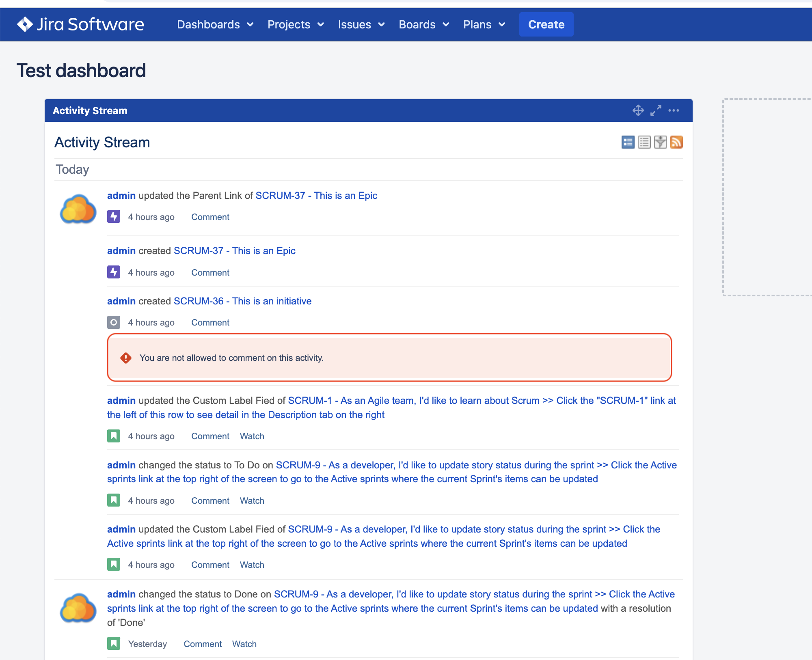The width and height of the screenshot is (812, 660).
Task: Expand the Projects dropdown menu
Action: 296,24
